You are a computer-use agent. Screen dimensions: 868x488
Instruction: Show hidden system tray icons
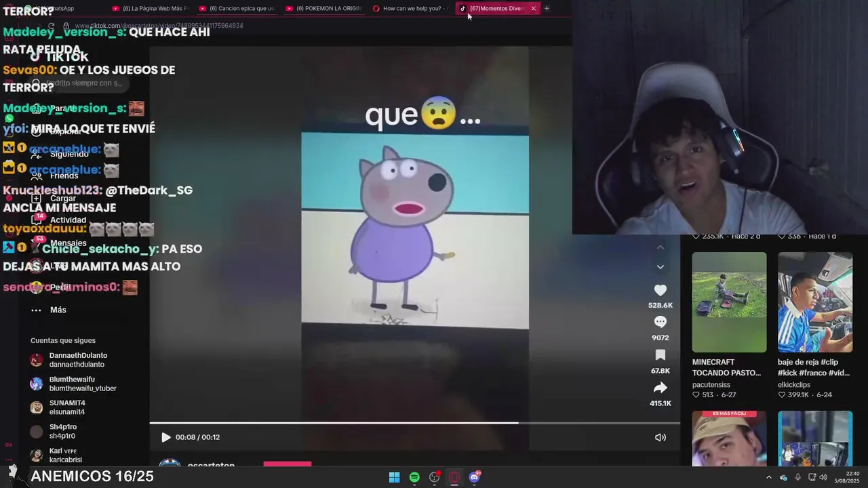[x=768, y=477]
